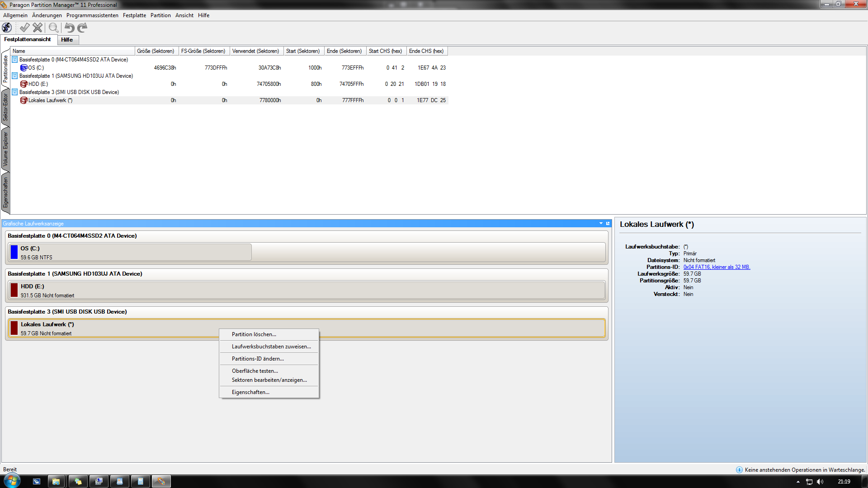
Task: Apply pending changes with checkmark icon
Action: (x=24, y=28)
